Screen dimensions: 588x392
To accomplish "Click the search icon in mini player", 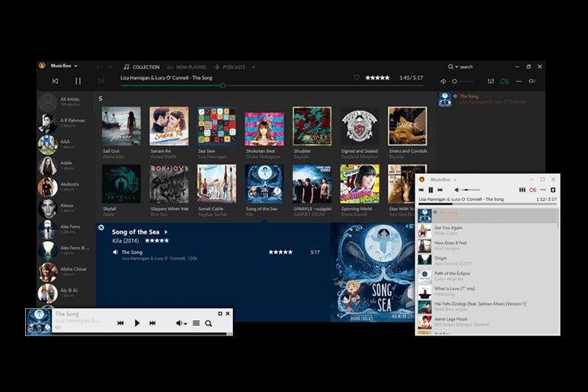I will pyautogui.click(x=209, y=323).
